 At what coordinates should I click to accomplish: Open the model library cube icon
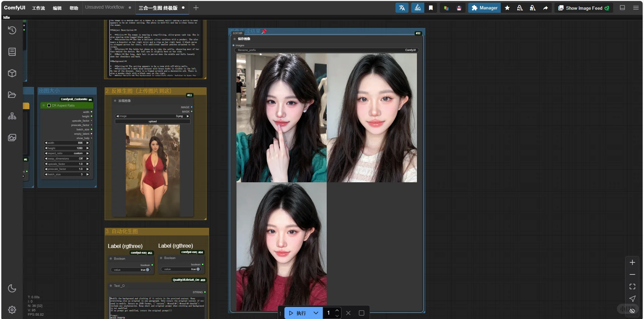click(x=12, y=73)
